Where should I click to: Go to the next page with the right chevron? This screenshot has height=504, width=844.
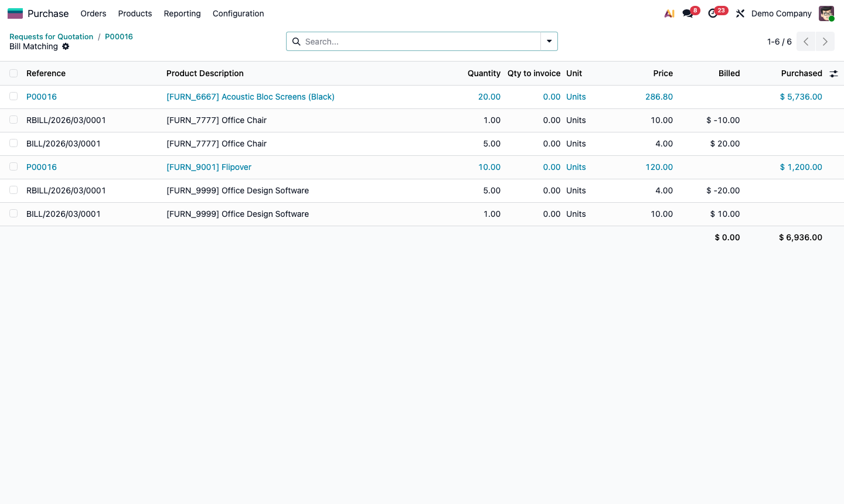pyautogui.click(x=825, y=42)
